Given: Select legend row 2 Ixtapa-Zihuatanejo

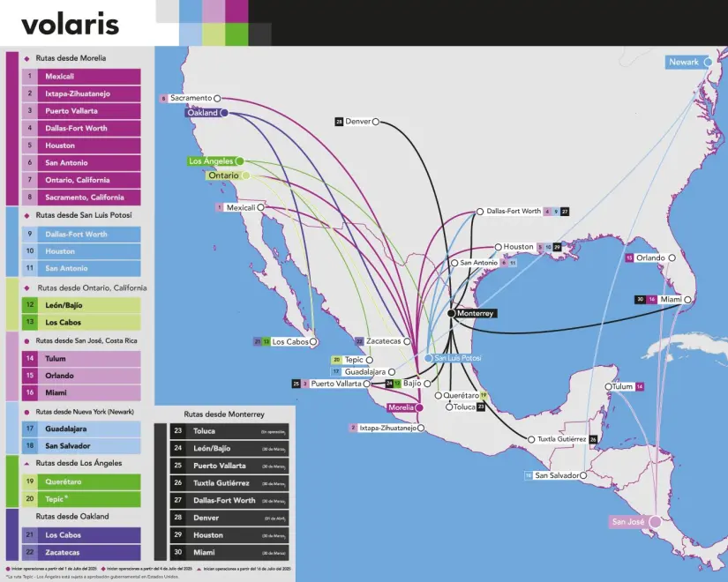Looking at the screenshot, I should 81,93.
